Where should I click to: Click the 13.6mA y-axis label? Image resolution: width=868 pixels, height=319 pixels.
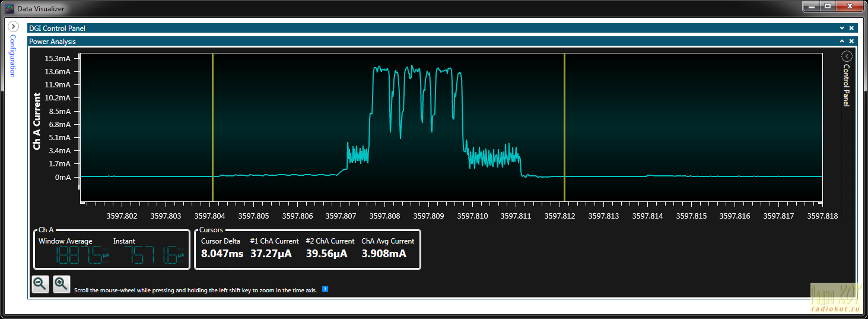(58, 71)
